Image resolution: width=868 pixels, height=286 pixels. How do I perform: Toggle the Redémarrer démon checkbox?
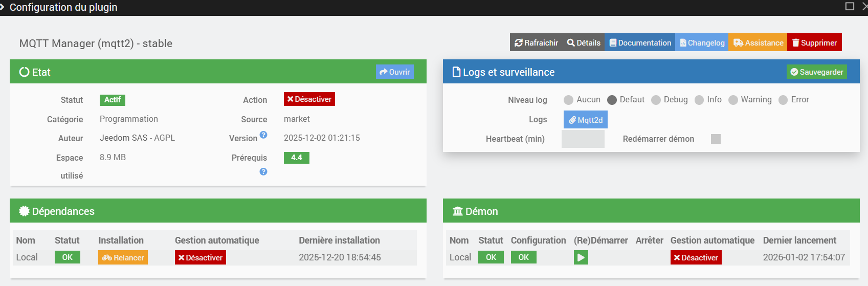coord(716,139)
